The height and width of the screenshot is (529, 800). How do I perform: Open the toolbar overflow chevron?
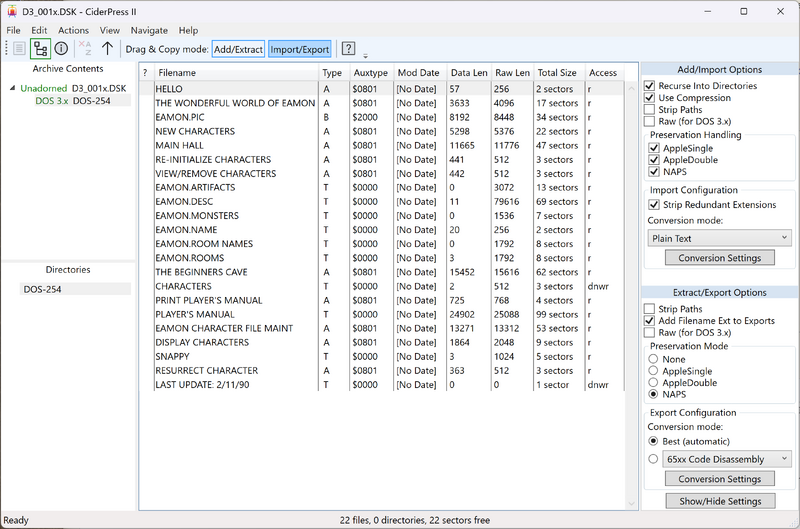365,56
